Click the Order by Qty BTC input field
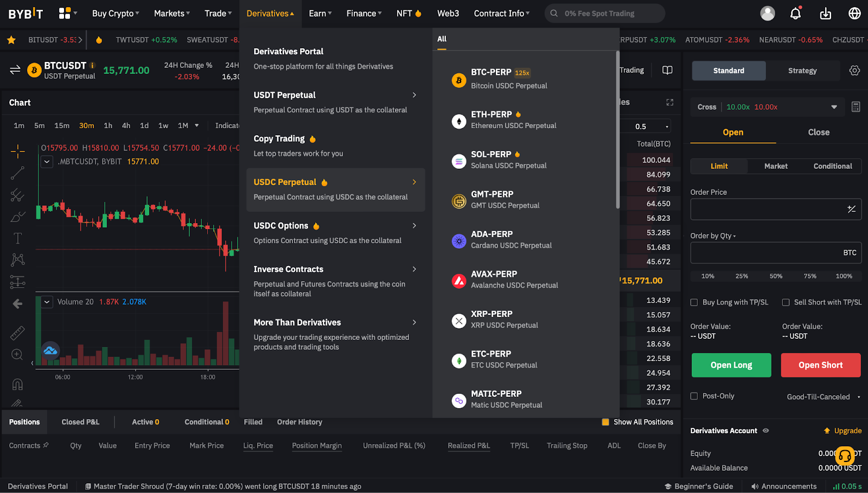 click(776, 253)
